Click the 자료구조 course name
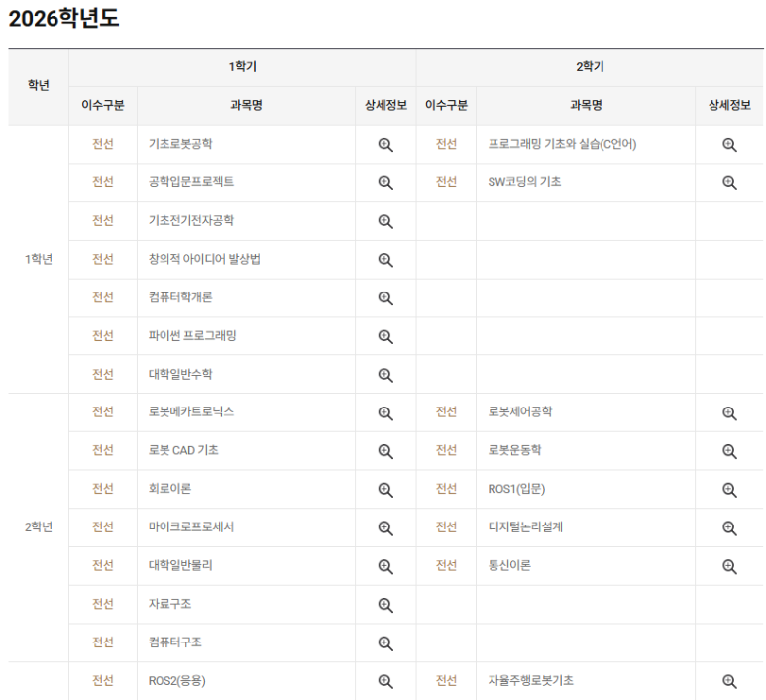The width and height of the screenshot is (766, 700). point(170,604)
